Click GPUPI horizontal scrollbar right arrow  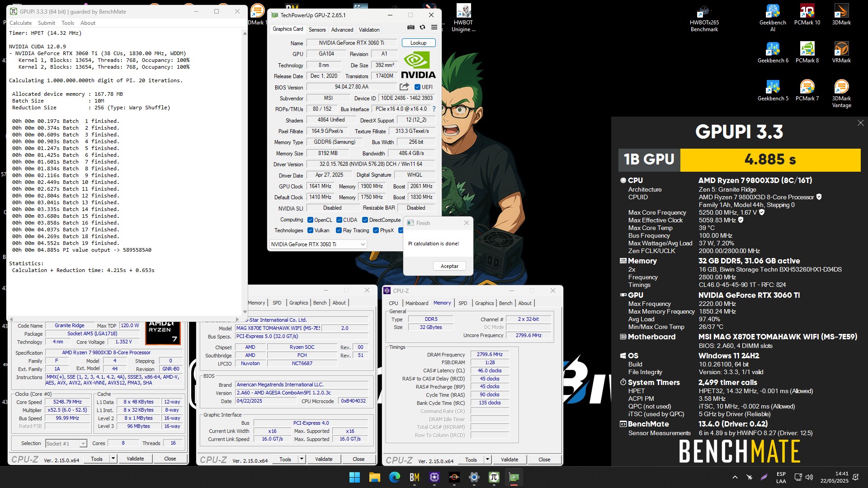pos(237,319)
